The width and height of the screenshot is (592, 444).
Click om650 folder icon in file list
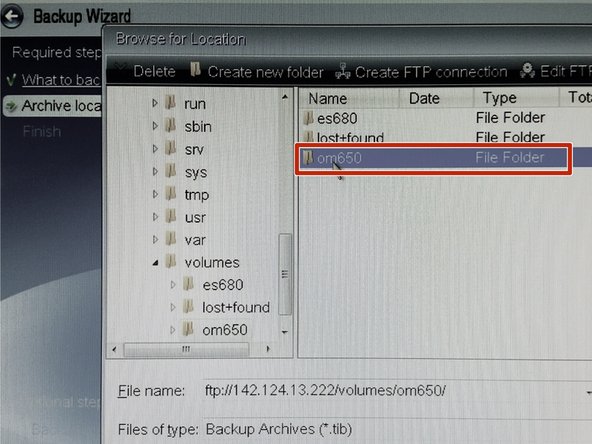308,157
